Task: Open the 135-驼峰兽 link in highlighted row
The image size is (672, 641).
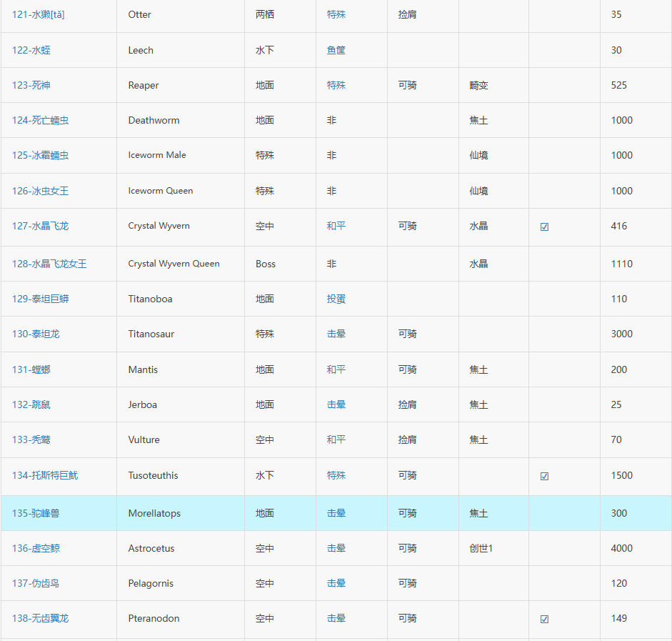Action: 36,513
